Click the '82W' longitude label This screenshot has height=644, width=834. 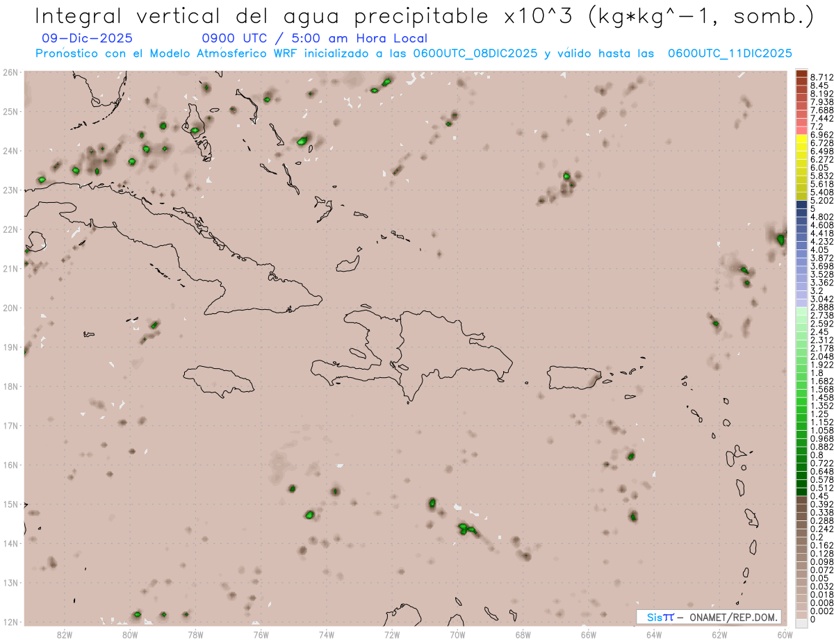(65, 634)
